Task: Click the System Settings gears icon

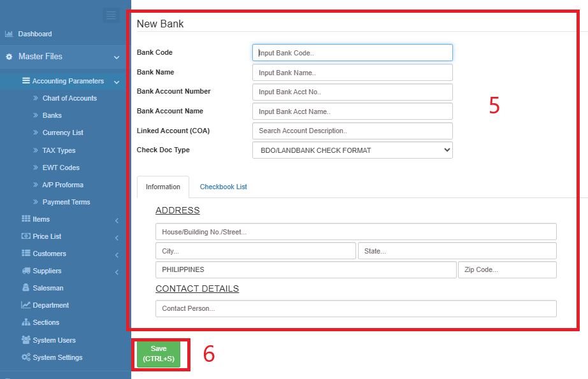Action: pos(25,357)
